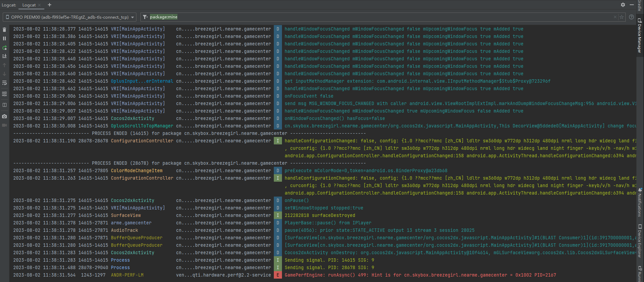Hide the Logcat panel with the minus icon
Screen dimensions: 644x282
click(632, 5)
